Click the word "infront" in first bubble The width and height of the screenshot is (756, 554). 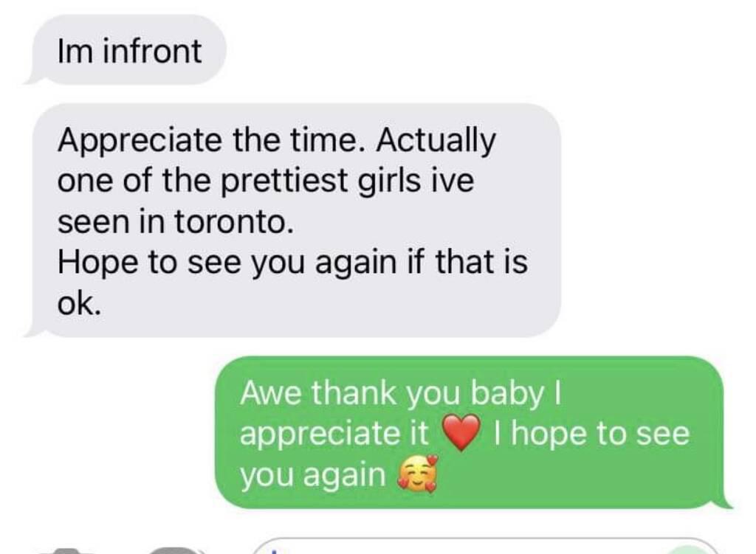point(152,51)
